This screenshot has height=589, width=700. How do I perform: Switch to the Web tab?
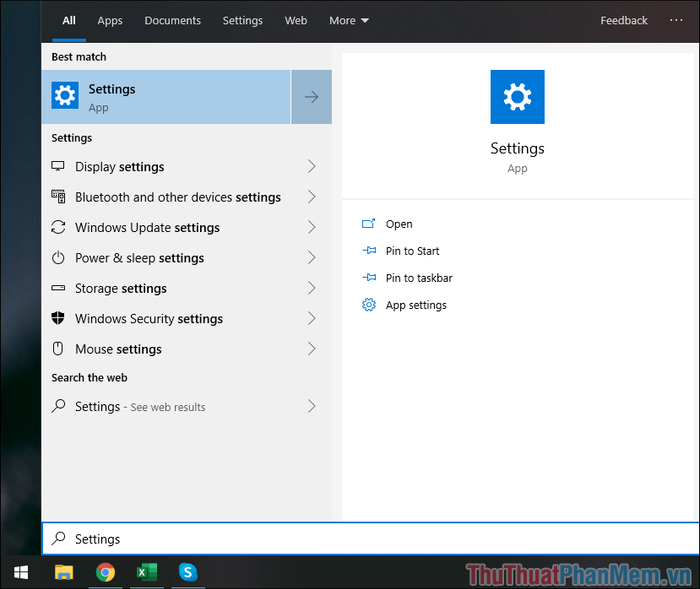point(296,21)
